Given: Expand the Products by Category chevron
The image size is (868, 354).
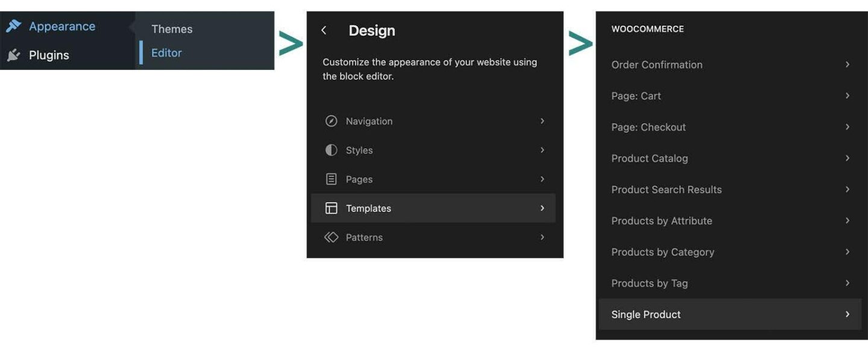Looking at the screenshot, I should click(x=846, y=252).
